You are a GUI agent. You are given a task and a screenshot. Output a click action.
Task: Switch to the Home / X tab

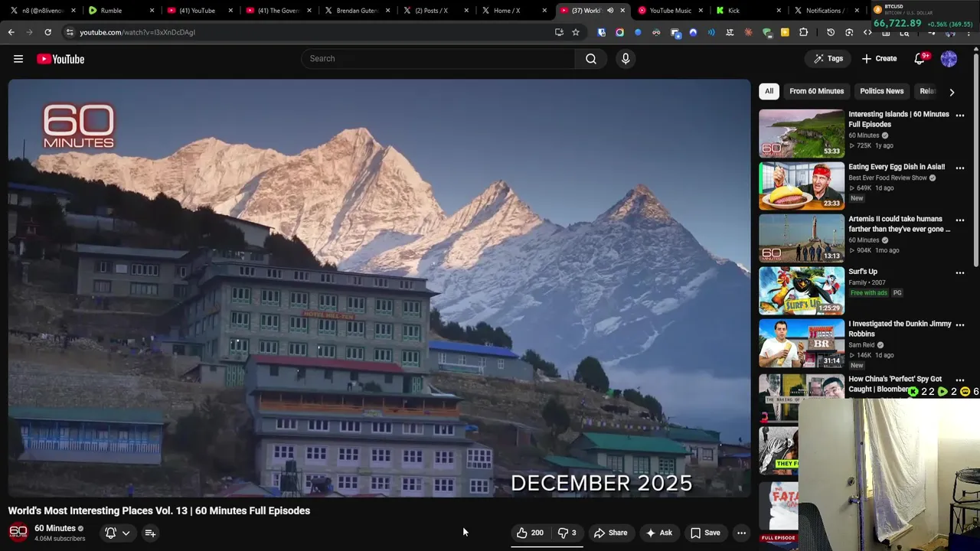[x=514, y=11]
